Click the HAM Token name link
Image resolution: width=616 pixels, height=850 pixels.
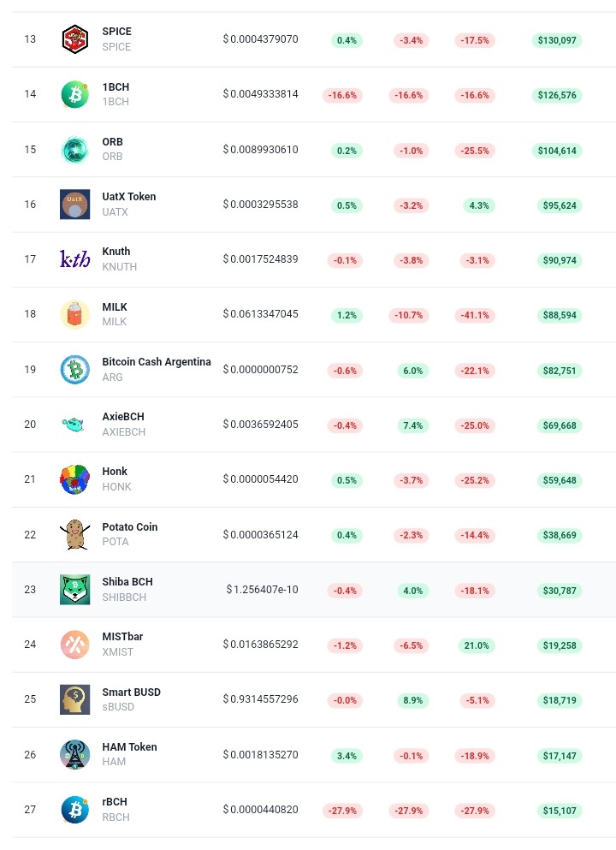coord(129,747)
